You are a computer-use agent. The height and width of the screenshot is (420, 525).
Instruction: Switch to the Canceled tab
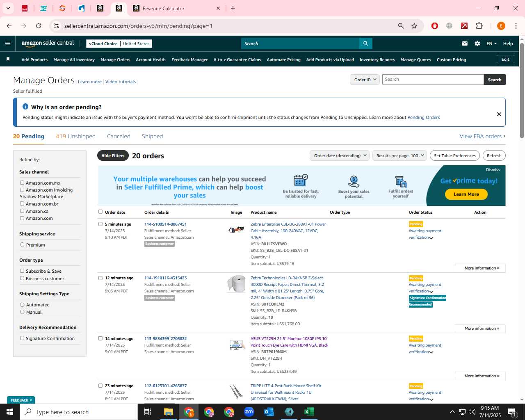point(119,136)
